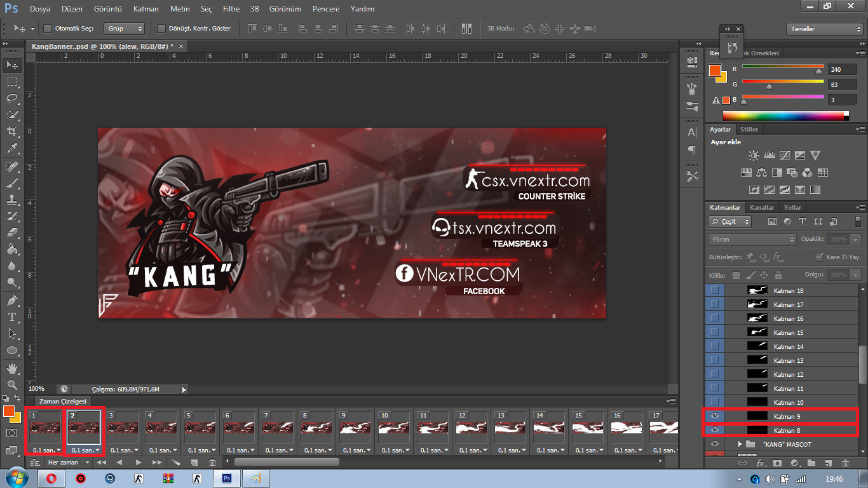Select the Zoom magnifier tool
The height and width of the screenshot is (488, 868).
[11, 385]
